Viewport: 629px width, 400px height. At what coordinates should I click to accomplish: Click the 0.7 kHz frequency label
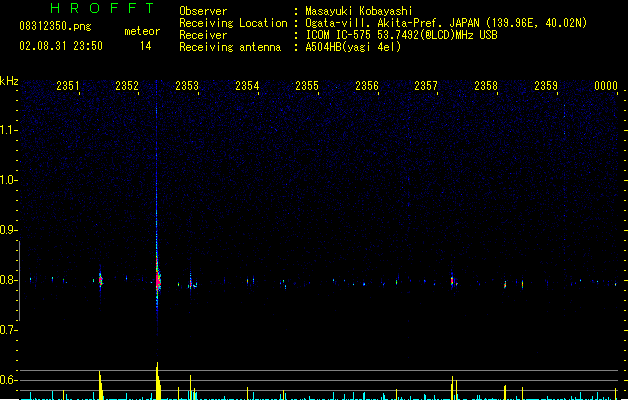8,330
